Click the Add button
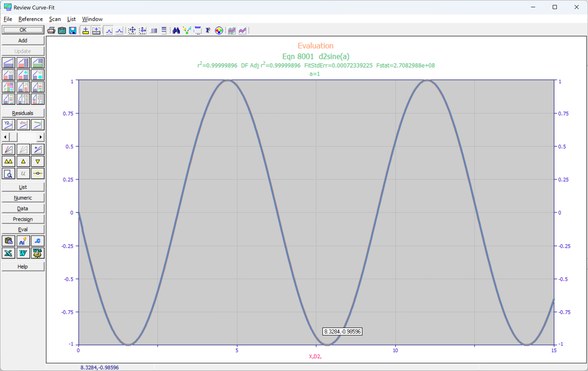This screenshot has width=588, height=371. click(23, 40)
